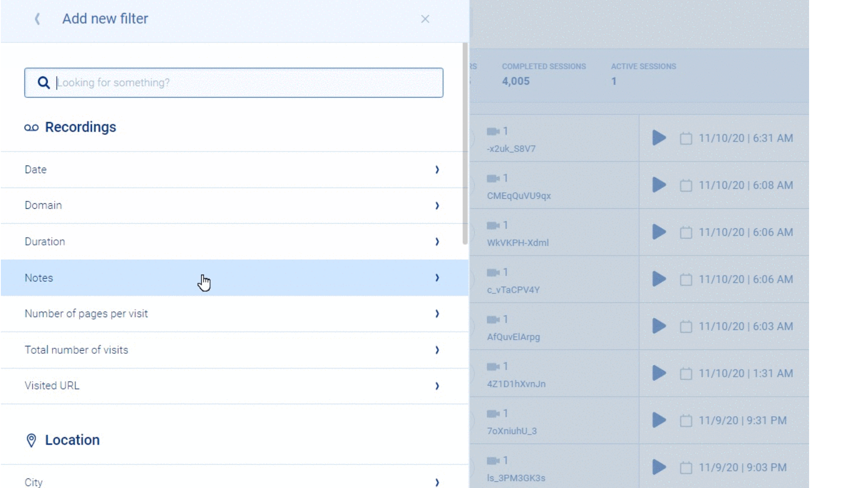Select Number of pages per visit filter
Image resolution: width=868 pixels, height=488 pixels.
[x=86, y=314]
